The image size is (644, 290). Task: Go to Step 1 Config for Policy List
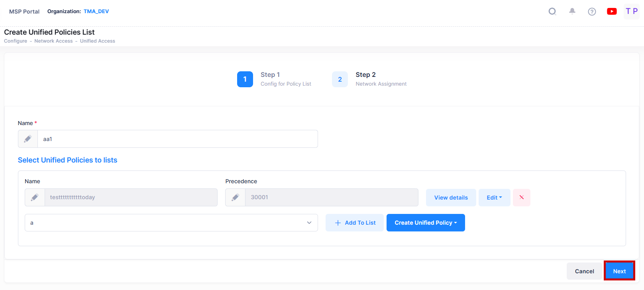click(245, 79)
